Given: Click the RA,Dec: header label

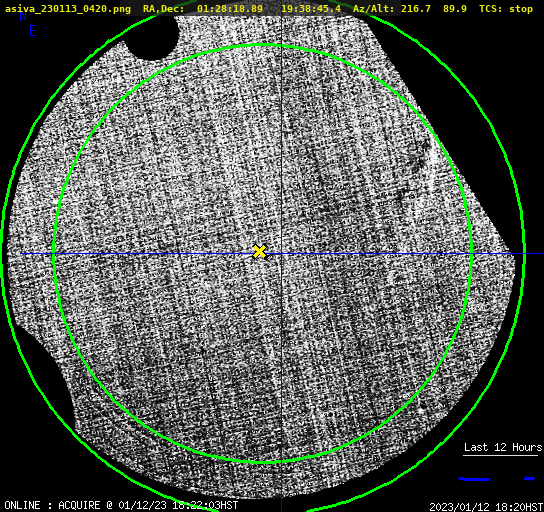Looking at the screenshot, I should coord(163,9).
